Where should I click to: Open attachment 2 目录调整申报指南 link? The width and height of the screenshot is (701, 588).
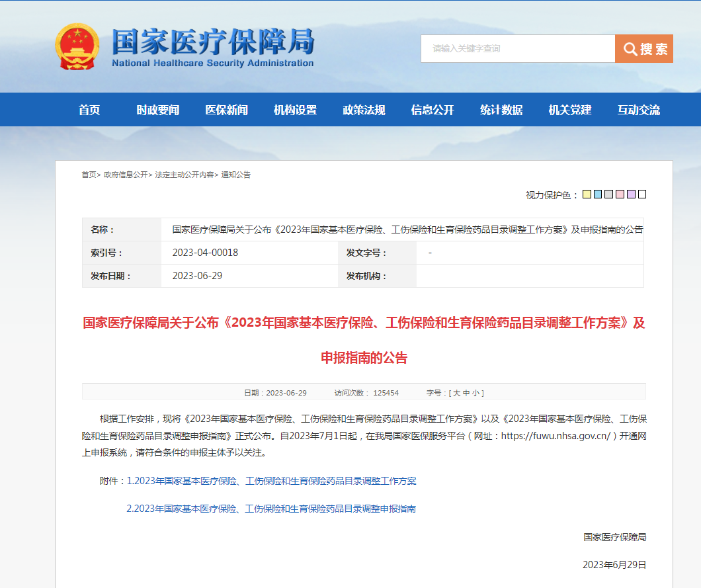[271, 509]
